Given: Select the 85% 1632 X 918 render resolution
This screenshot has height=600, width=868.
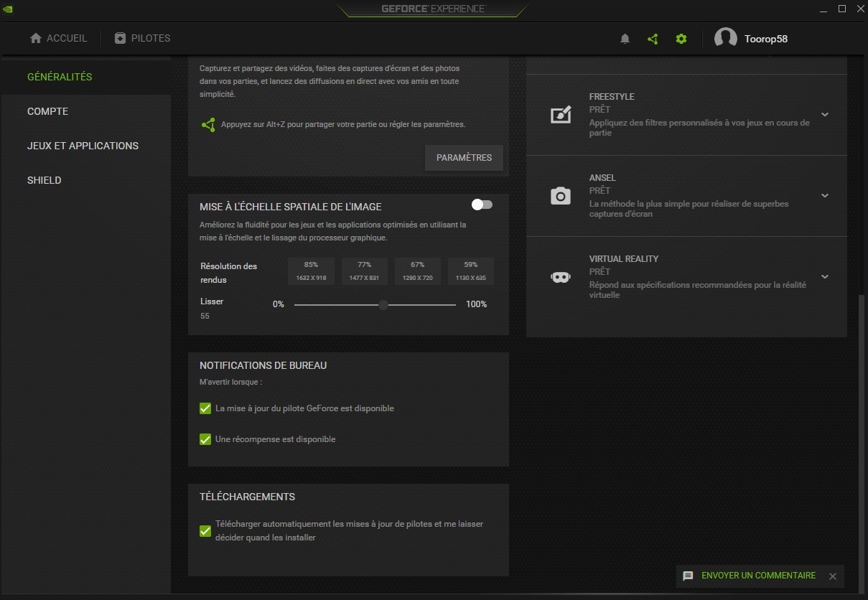Looking at the screenshot, I should (311, 271).
